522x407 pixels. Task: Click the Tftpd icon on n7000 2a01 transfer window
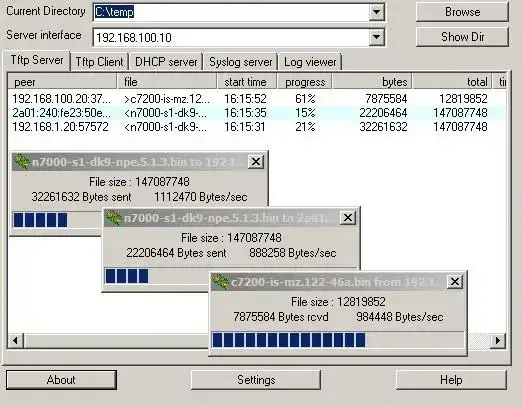point(113,218)
